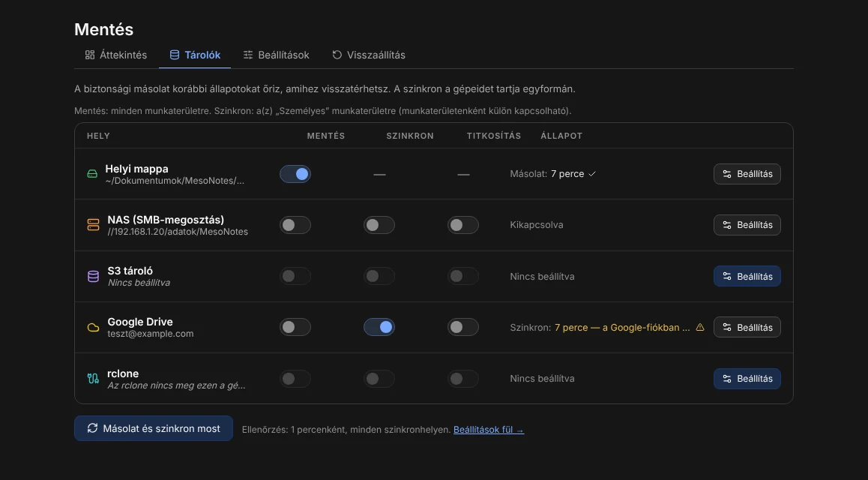Select the Tárolók tab
Viewport: 868px width, 480px height.
coord(195,55)
